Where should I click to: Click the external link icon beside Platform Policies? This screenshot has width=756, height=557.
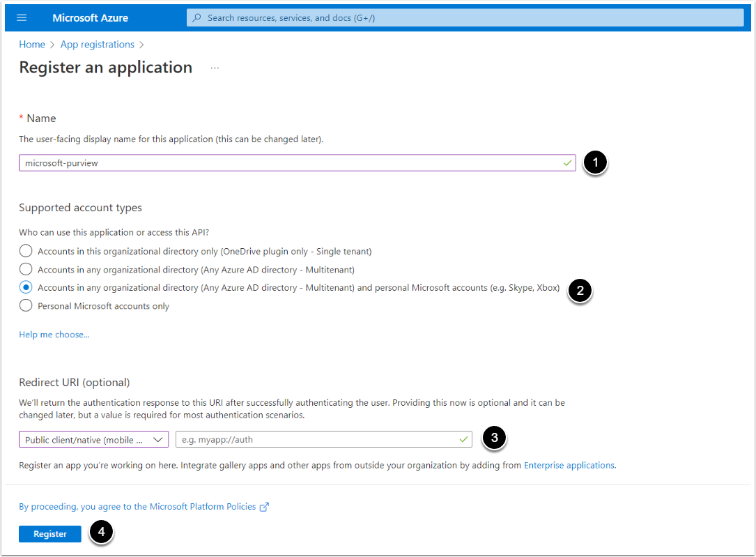264,507
